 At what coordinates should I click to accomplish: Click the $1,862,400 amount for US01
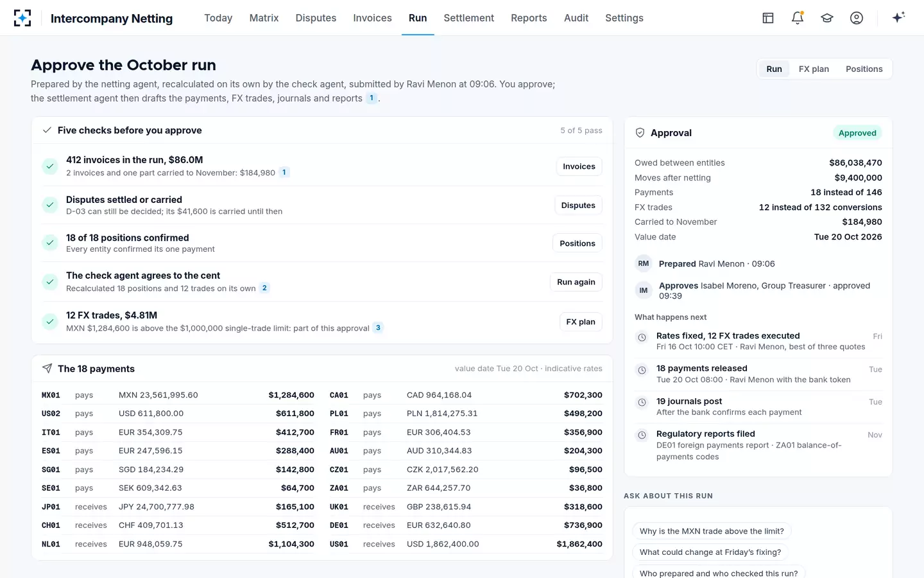[579, 544]
